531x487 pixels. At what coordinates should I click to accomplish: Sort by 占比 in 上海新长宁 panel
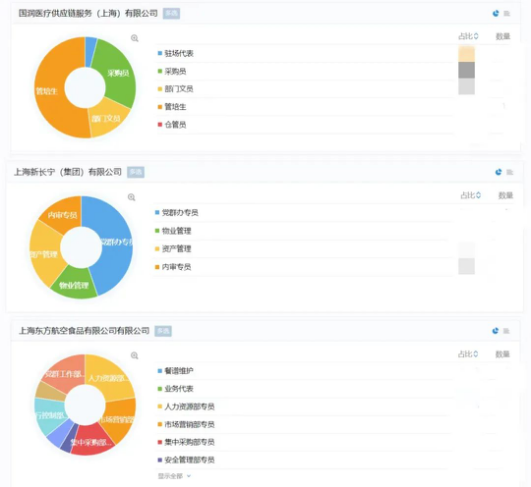pos(471,195)
